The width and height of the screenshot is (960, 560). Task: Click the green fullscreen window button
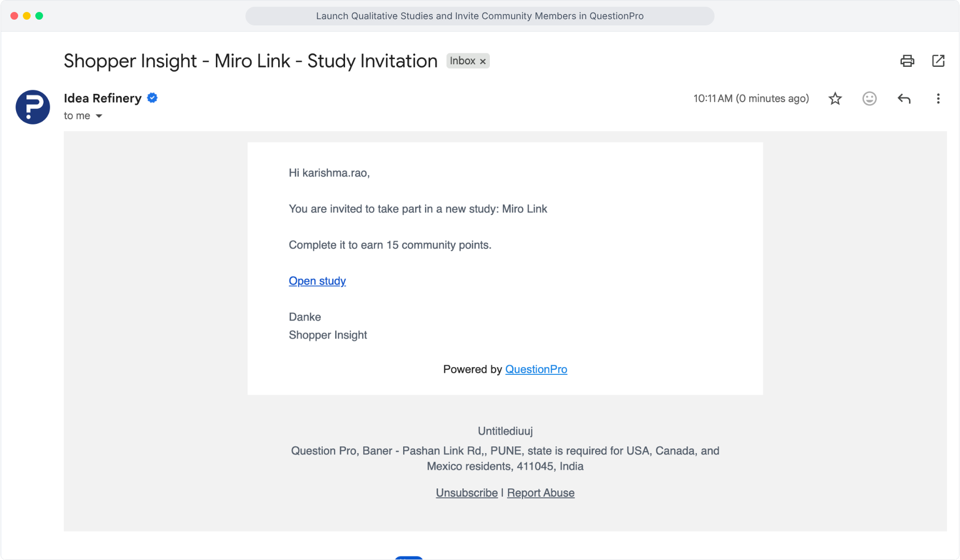(39, 16)
